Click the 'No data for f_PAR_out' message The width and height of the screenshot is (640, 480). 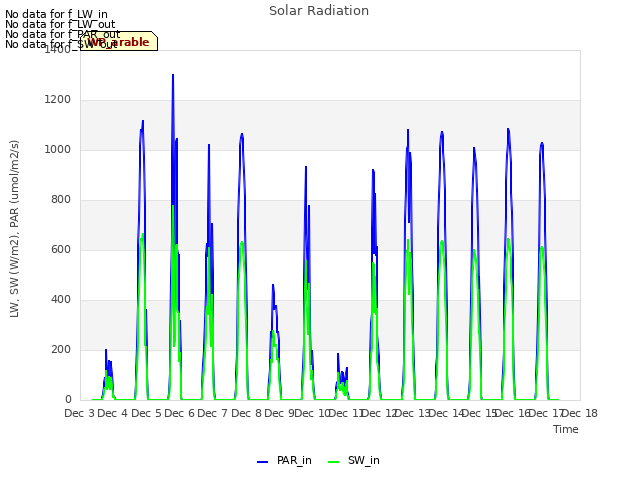tap(63, 34)
